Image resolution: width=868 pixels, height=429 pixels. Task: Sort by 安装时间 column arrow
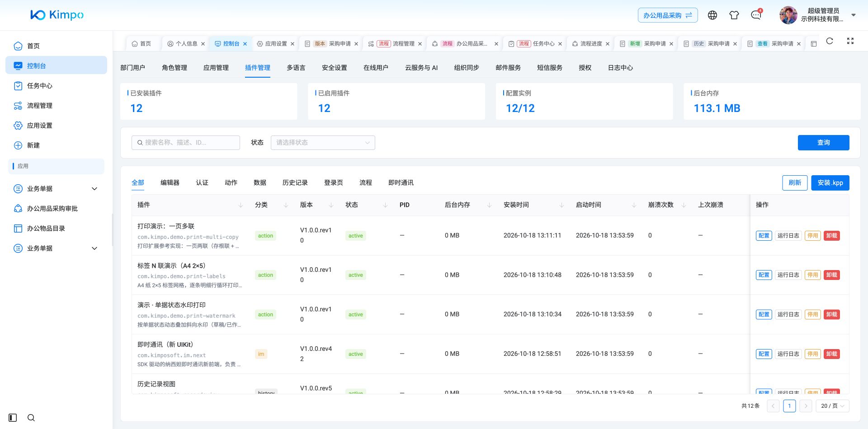tap(561, 205)
